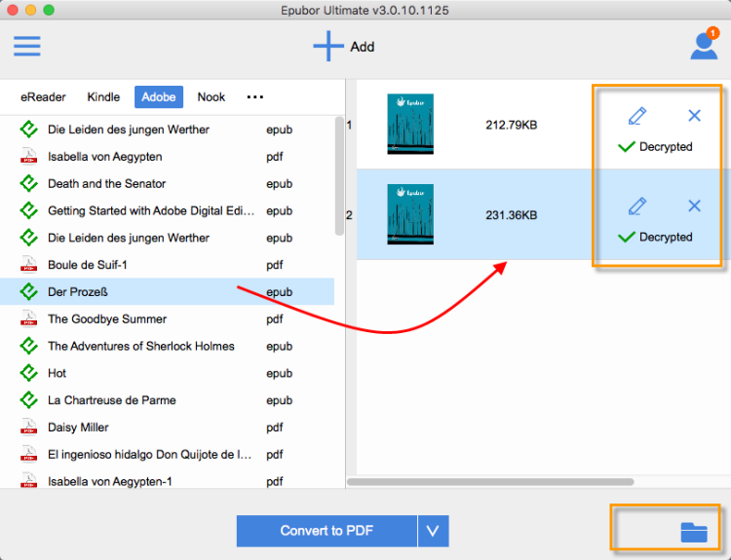
Task: Select The Adventures of Sherlock Holmes title
Action: 141,346
